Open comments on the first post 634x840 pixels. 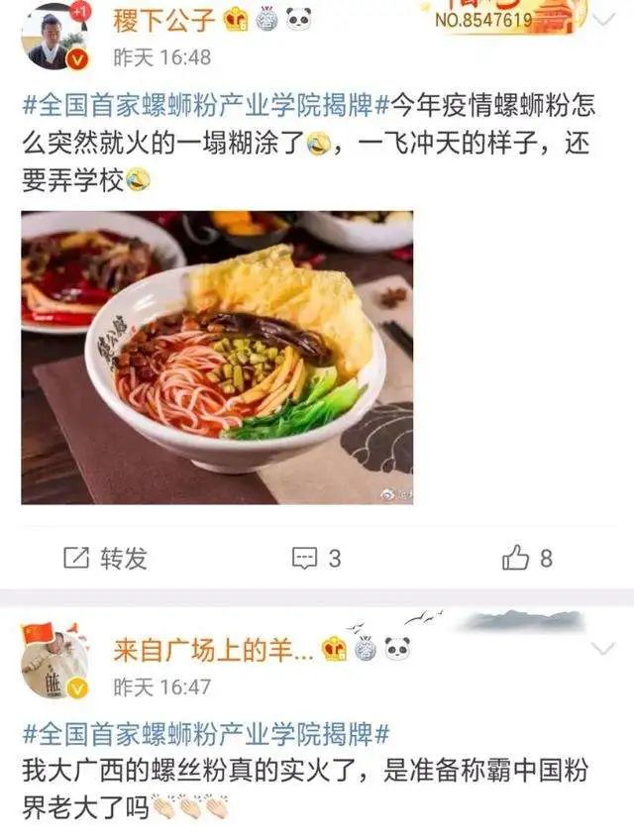[316, 559]
